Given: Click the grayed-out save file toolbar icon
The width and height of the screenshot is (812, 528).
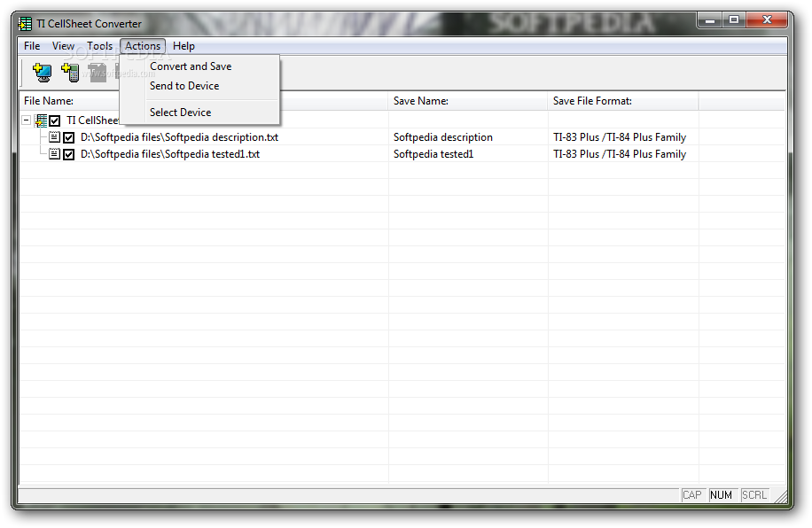Looking at the screenshot, I should tap(98, 72).
